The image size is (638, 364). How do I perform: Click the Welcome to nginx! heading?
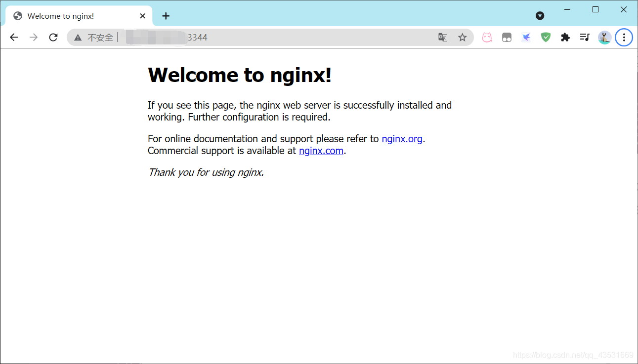point(240,75)
